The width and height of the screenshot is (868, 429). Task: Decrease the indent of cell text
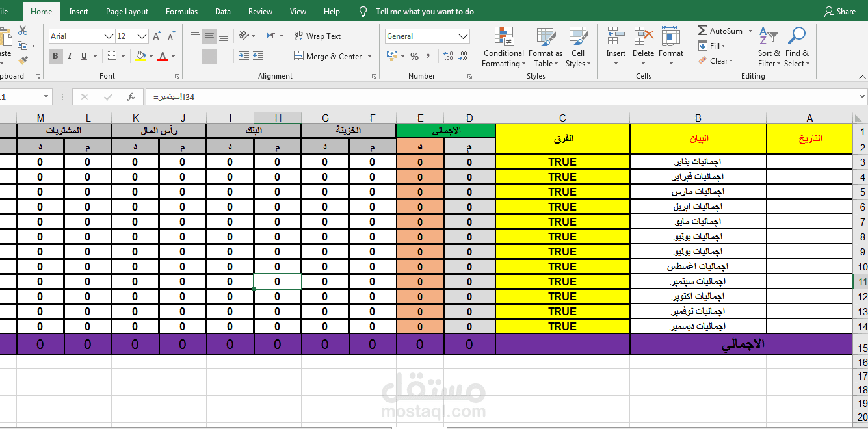click(x=244, y=56)
